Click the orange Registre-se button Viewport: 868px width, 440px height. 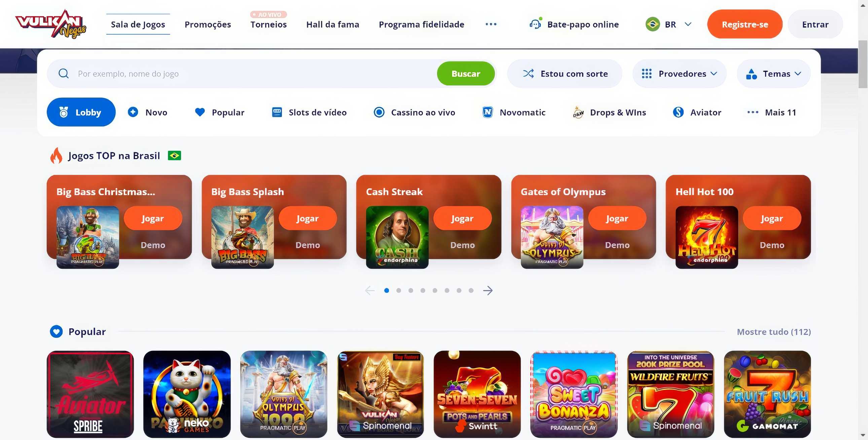pyautogui.click(x=745, y=24)
